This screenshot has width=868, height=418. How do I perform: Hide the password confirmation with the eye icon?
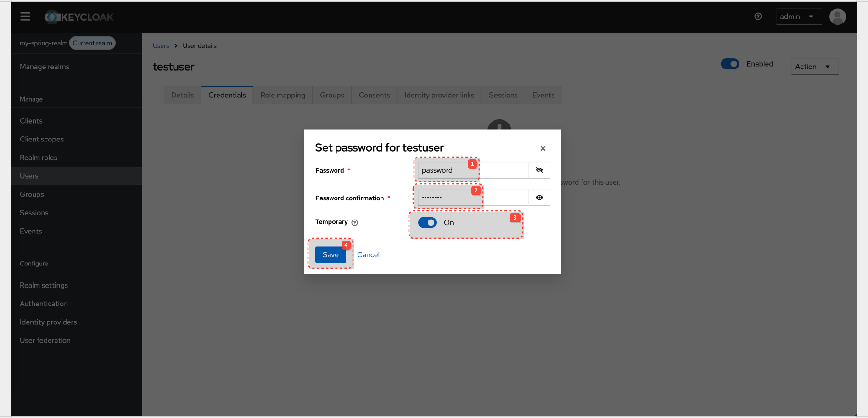coord(539,198)
